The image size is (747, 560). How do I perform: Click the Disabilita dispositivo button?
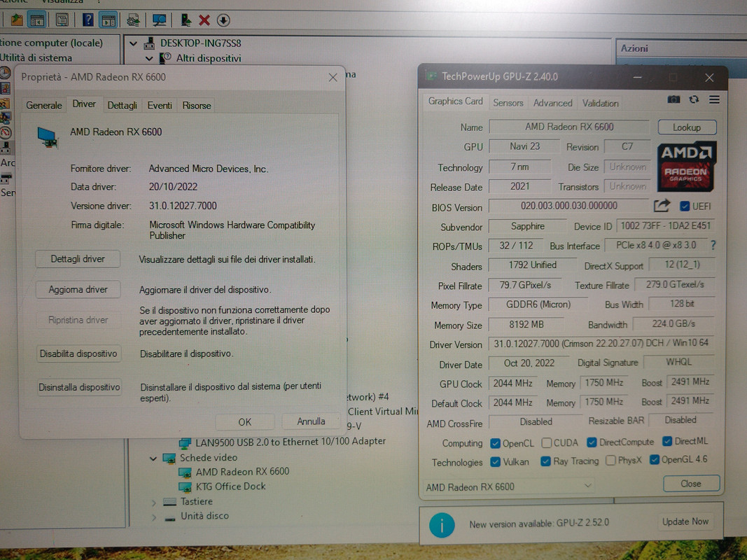(78, 353)
